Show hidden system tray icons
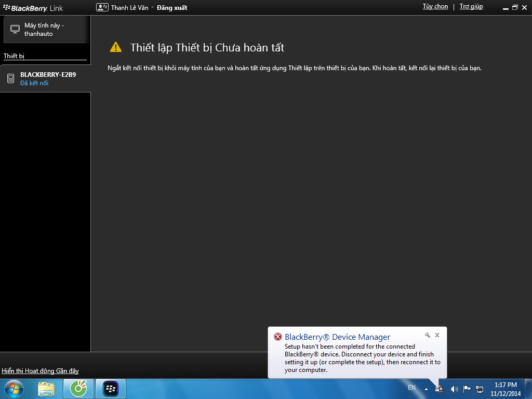The height and width of the screenshot is (399, 532). pyautogui.click(x=426, y=389)
